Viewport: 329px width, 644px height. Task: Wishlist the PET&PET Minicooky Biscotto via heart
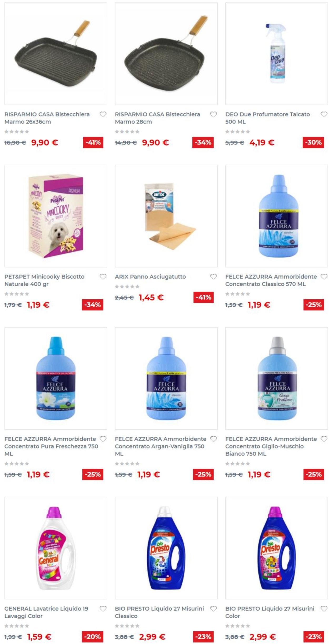[103, 277]
